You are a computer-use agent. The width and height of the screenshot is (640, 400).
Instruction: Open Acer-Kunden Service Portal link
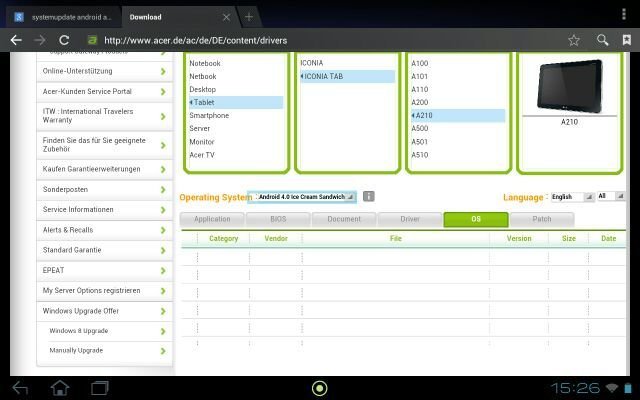coord(105,91)
